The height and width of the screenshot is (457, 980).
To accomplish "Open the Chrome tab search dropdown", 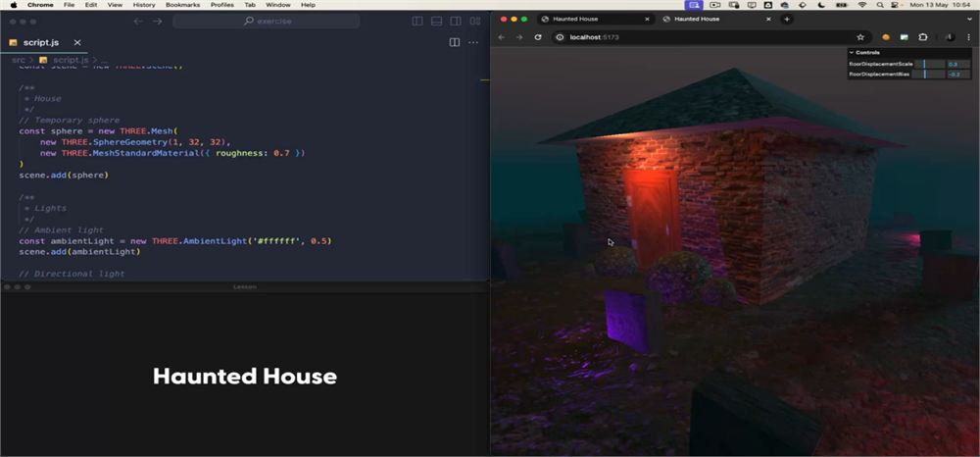I will [x=969, y=20].
